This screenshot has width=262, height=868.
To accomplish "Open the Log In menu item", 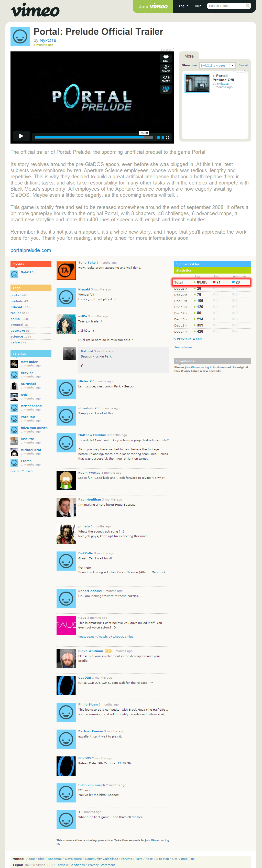I will pyautogui.click(x=183, y=6).
